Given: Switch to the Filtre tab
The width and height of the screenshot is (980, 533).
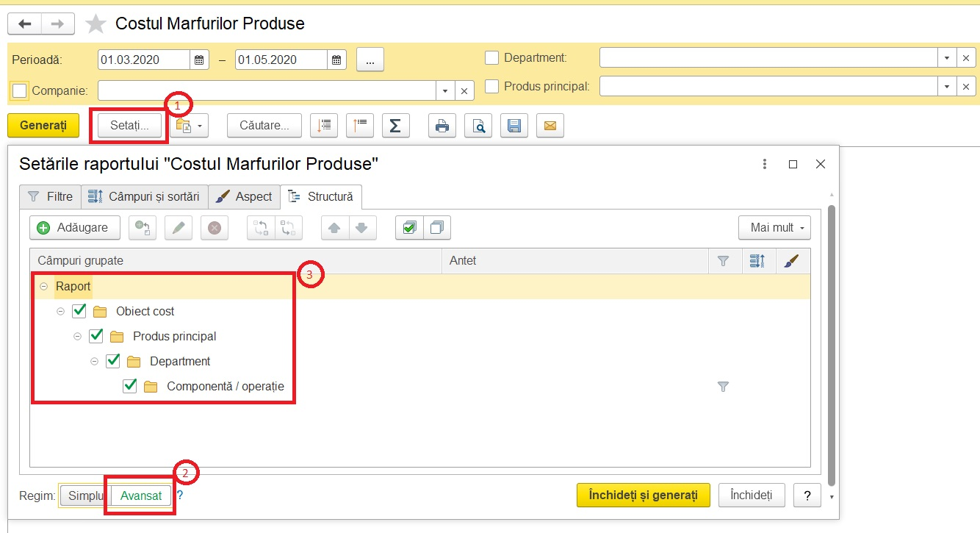Looking at the screenshot, I should 50,197.
